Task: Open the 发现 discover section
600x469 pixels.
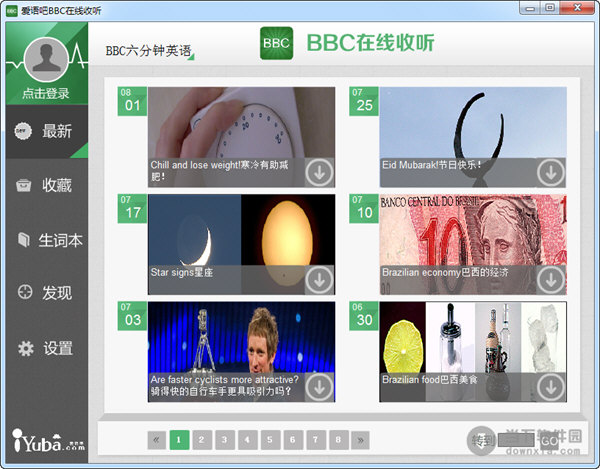Action: [x=47, y=293]
